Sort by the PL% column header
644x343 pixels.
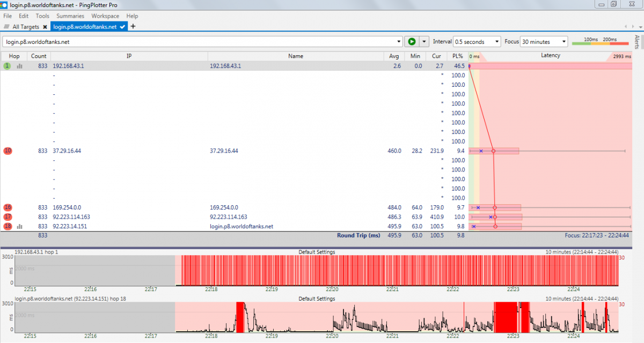pos(457,56)
